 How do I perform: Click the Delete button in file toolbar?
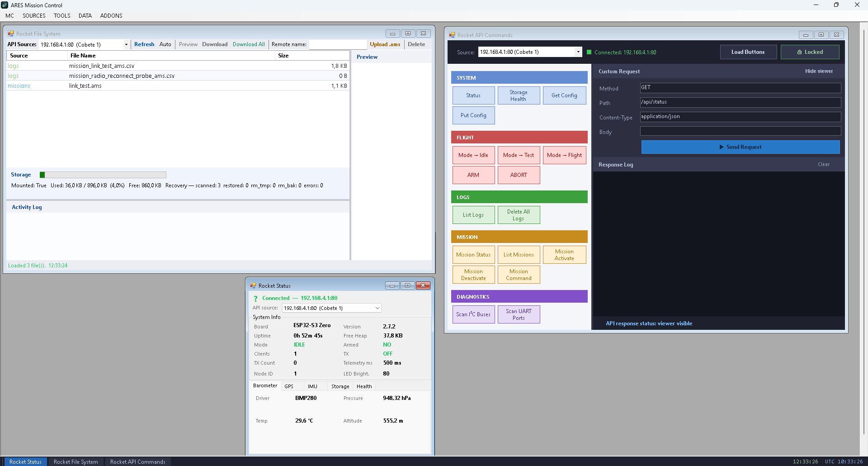tap(416, 44)
